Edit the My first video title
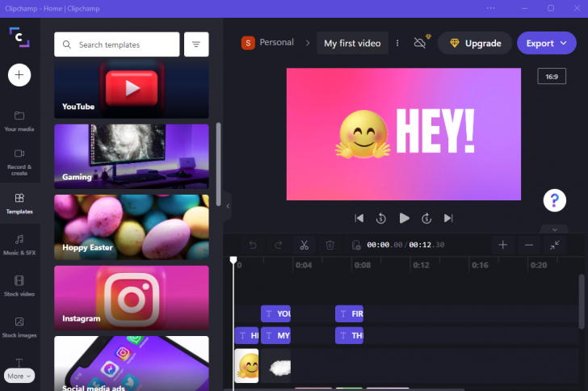Screen dimensions: 588x391 click(x=352, y=43)
